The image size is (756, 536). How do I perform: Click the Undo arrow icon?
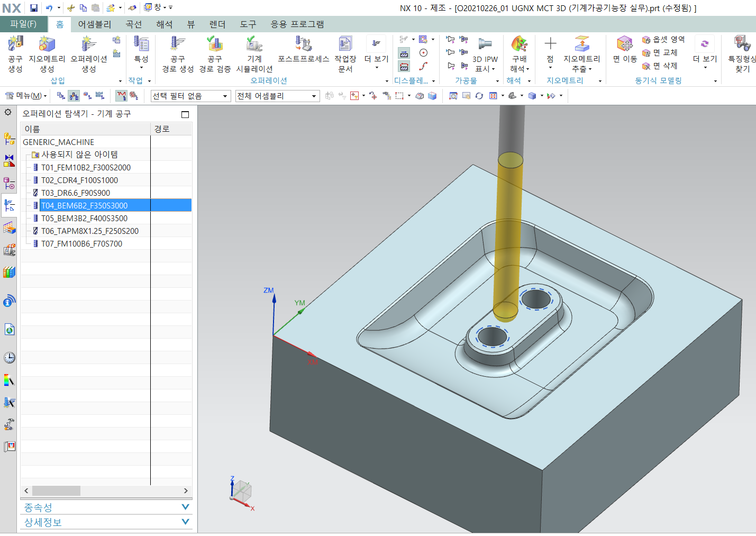(49, 8)
